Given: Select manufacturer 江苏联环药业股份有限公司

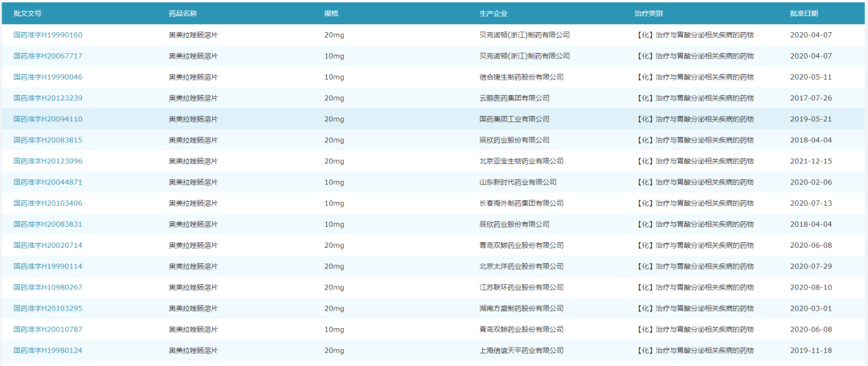Looking at the screenshot, I should pos(522,287).
